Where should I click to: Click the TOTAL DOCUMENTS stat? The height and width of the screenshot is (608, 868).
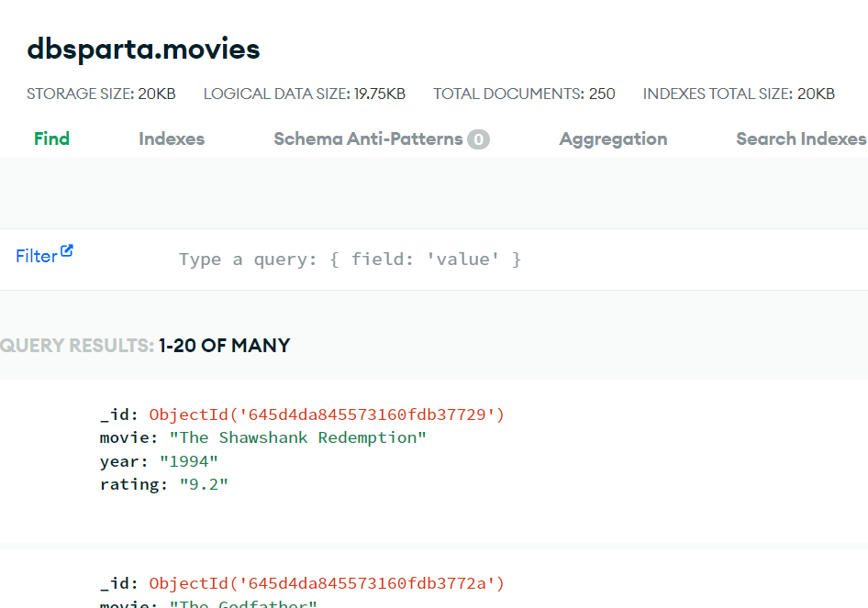523,93
